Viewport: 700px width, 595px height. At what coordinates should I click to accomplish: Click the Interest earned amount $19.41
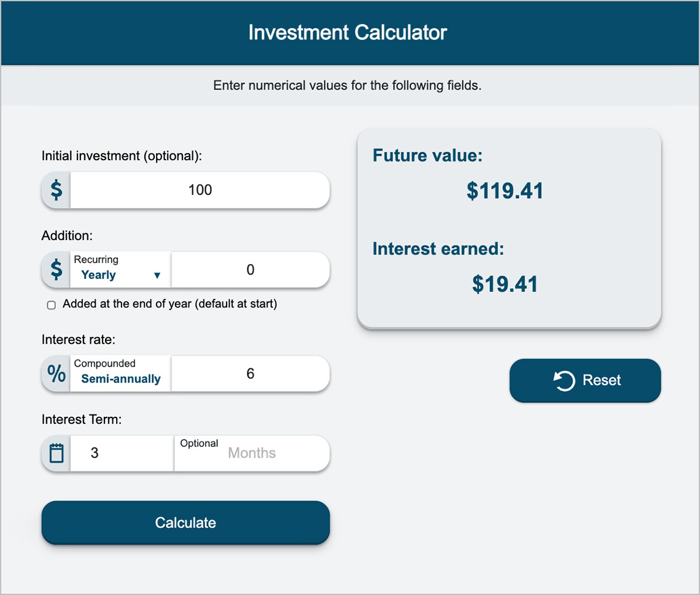(505, 284)
